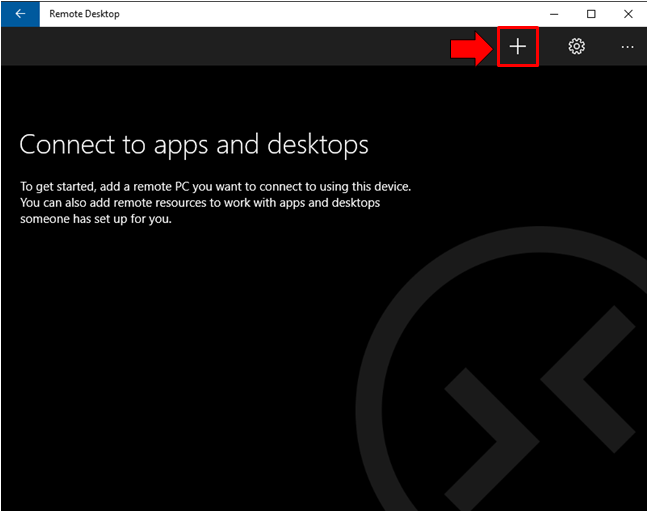Maximize the Remote Desktop window

point(591,14)
